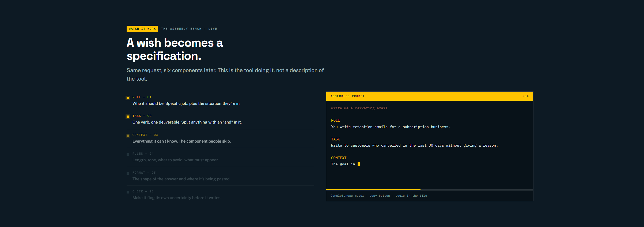The image size is (644, 227).
Task: Click the square marker beside CONTEXT — 03
Action: [x=128, y=136]
